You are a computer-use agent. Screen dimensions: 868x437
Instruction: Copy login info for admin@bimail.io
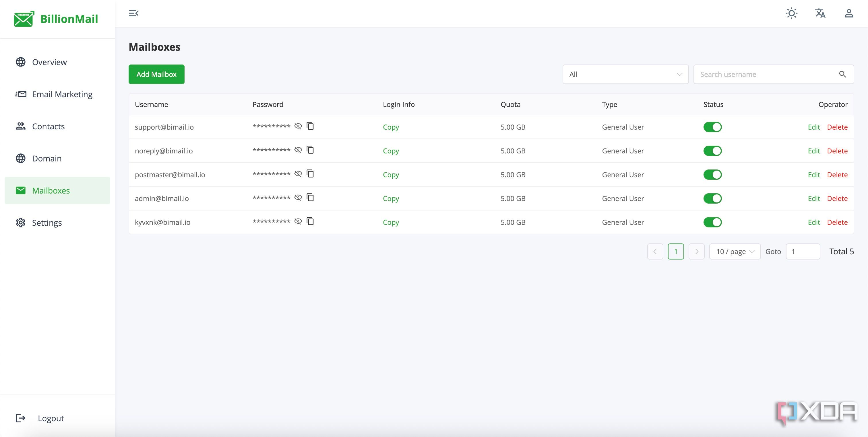click(x=391, y=198)
